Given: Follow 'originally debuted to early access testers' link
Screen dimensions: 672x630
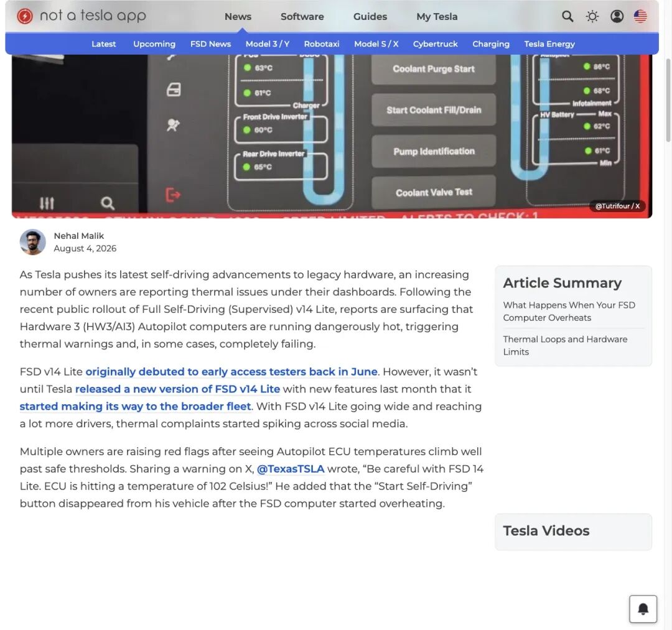Looking at the screenshot, I should (x=231, y=371).
